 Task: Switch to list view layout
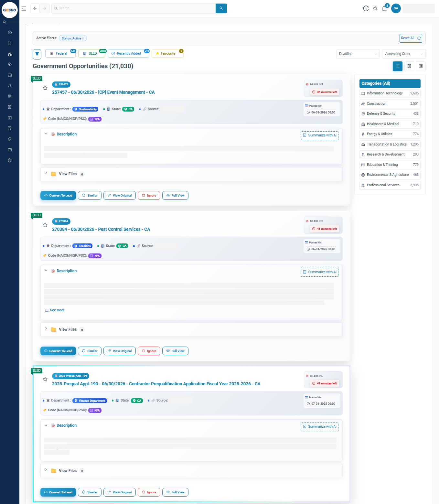point(398,66)
